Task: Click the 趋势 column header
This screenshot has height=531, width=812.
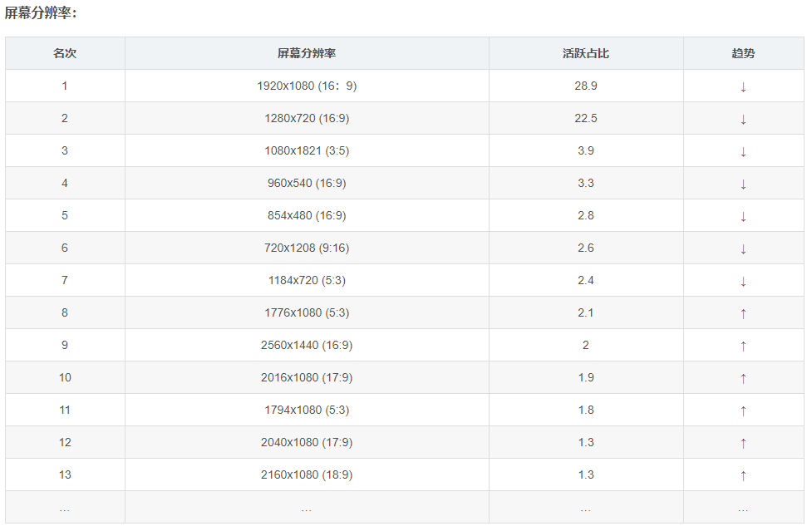Action: (743, 53)
